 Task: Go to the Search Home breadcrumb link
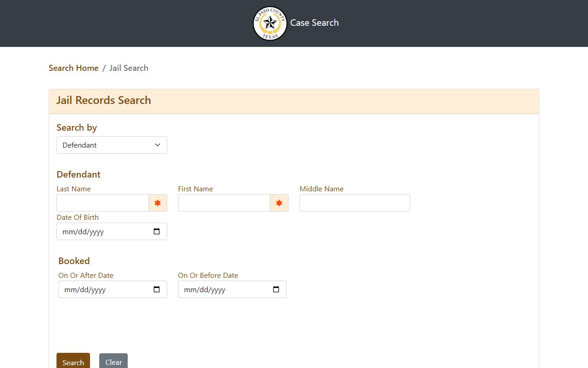pyautogui.click(x=73, y=68)
